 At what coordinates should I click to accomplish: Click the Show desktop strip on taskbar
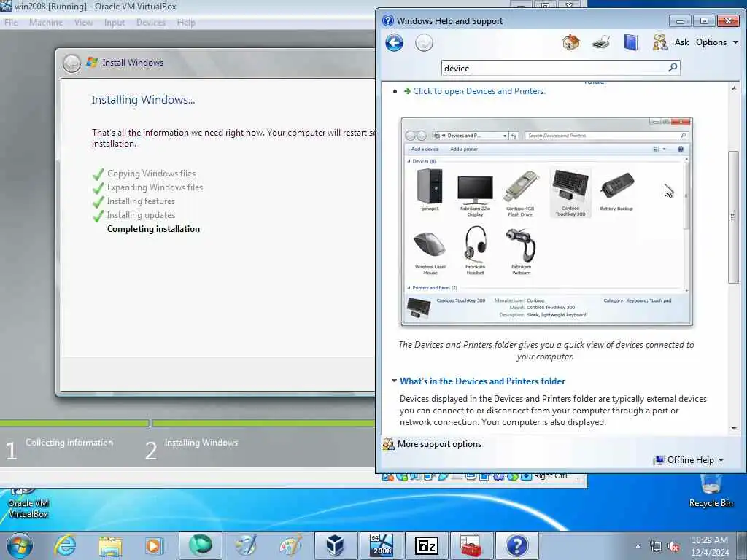coord(743,545)
